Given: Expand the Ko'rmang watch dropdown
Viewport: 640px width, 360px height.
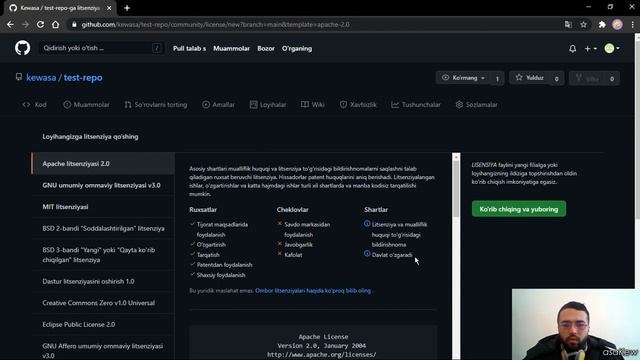Looking at the screenshot, I should pos(464,78).
